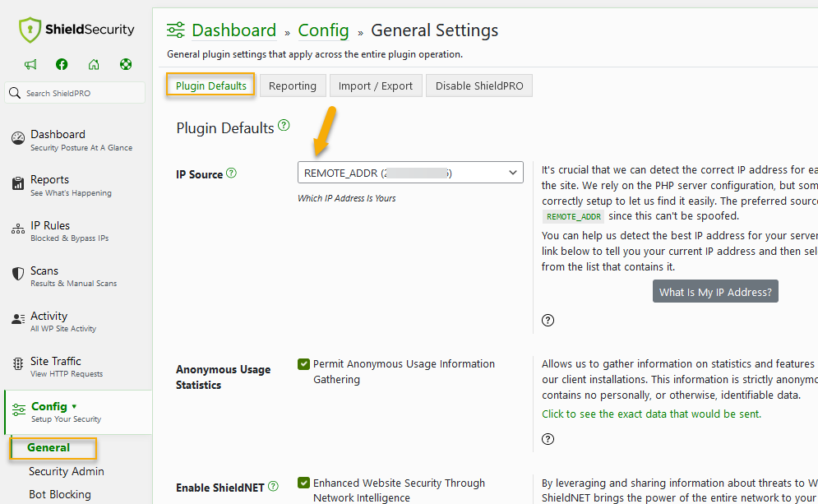
Task: Click question mark below What Is My IP button
Action: (548, 321)
